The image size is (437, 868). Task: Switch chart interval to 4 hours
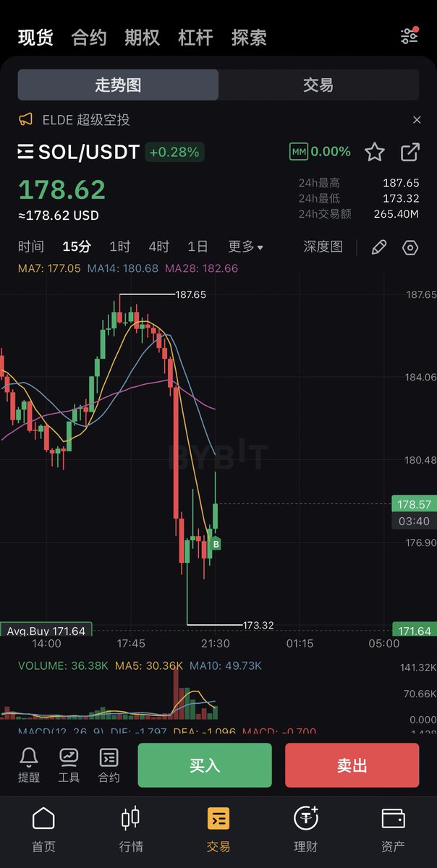point(158,247)
